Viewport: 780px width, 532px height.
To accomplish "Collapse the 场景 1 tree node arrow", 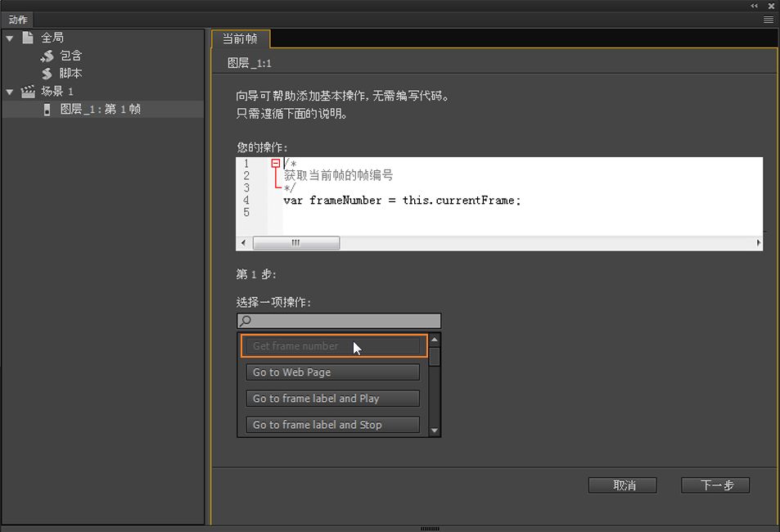I will tap(10, 92).
